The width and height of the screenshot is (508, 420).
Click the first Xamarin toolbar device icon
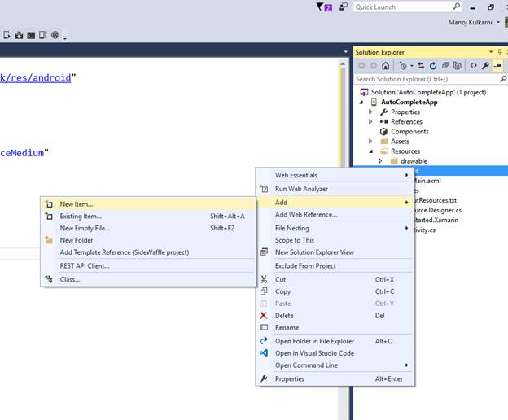point(7,35)
